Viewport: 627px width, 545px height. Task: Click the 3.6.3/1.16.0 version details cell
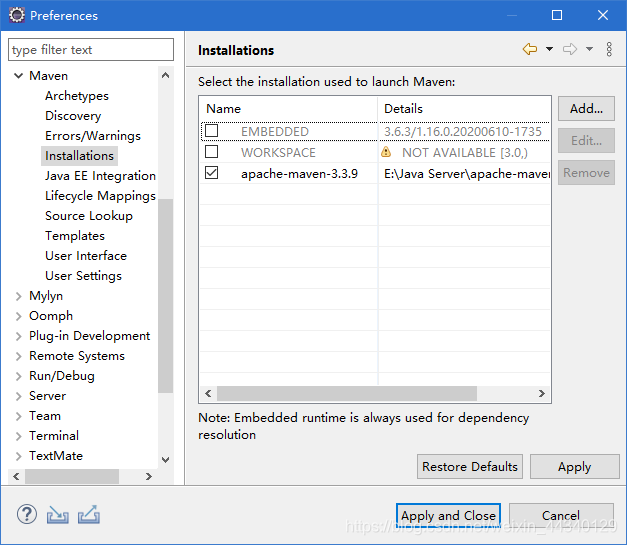[463, 131]
